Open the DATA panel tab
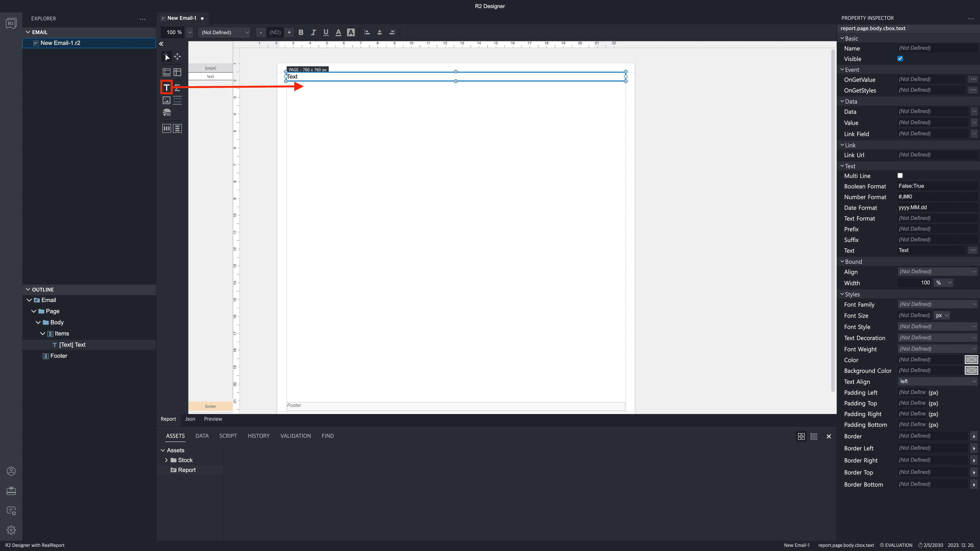Screen dimensions: 980x551 202,436
